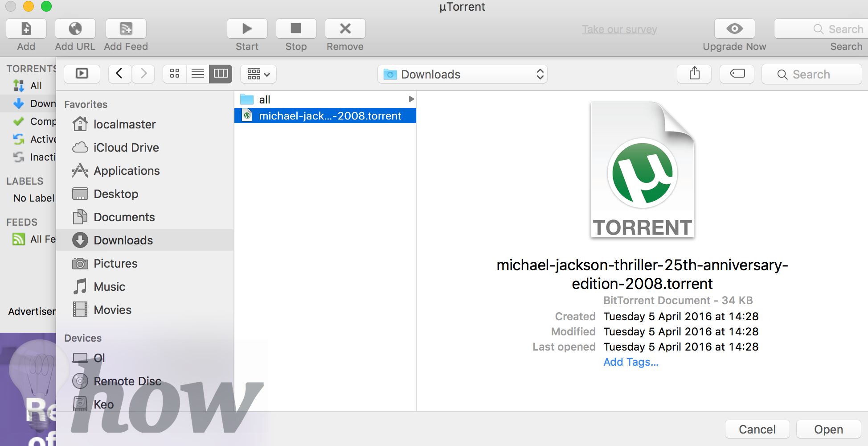Switch to column view mode

point(221,74)
